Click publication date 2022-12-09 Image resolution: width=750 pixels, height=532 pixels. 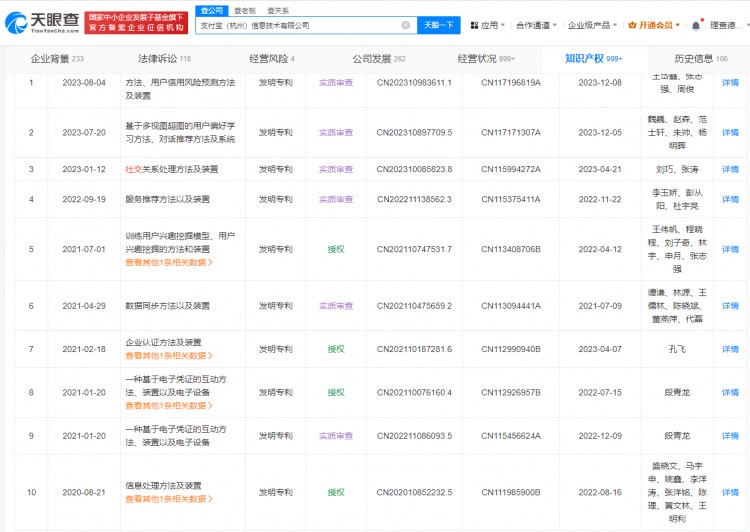coord(600,436)
